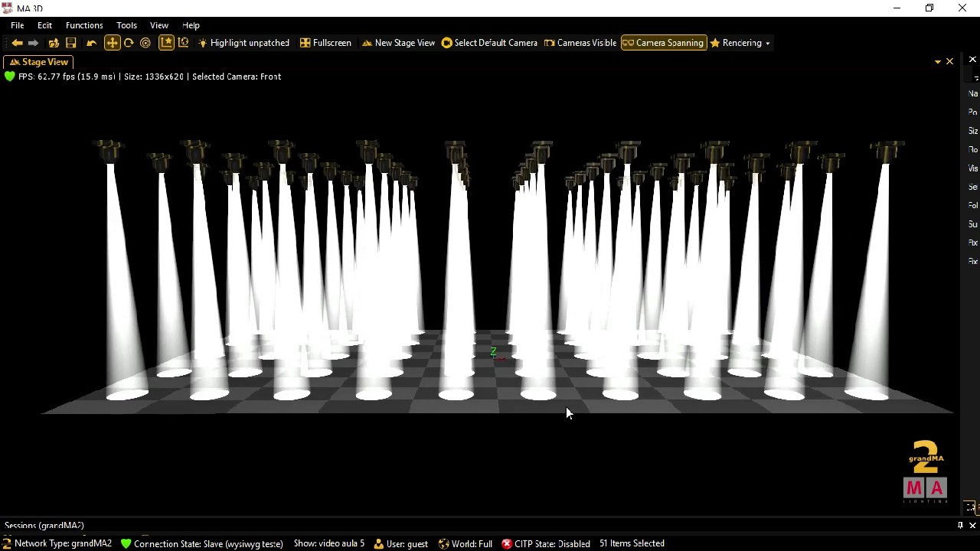Image resolution: width=980 pixels, height=551 pixels.
Task: Click the CITP State: Disabled text
Action: [552, 544]
